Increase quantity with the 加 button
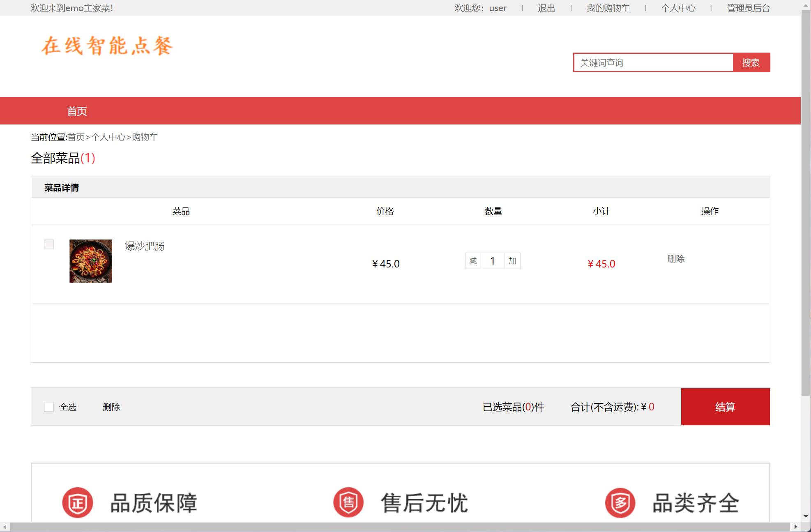Viewport: 811px width, 532px height. [512, 261]
